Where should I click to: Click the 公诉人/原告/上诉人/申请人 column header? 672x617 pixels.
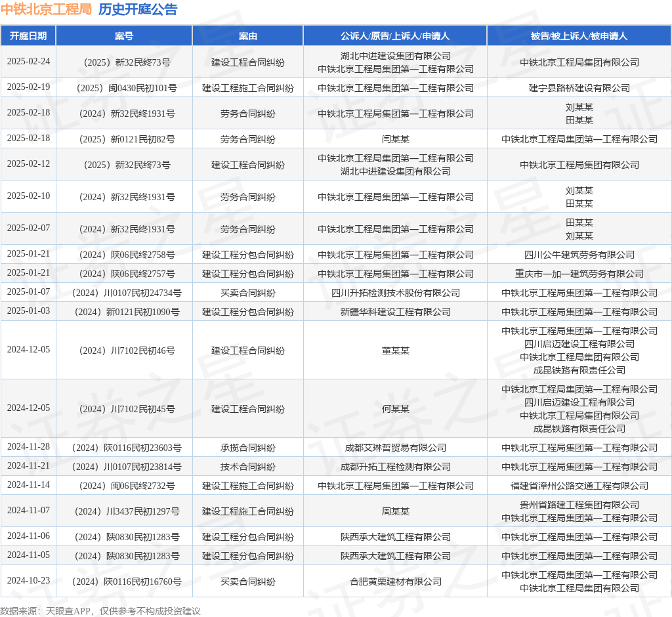[395, 36]
